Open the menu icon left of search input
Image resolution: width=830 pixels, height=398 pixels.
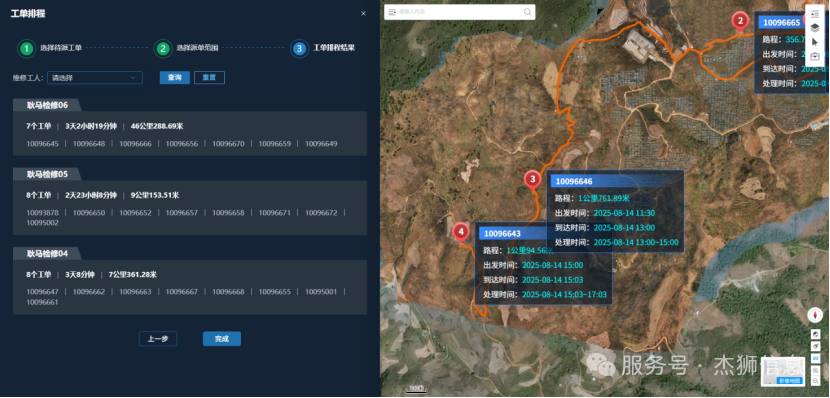pos(392,12)
